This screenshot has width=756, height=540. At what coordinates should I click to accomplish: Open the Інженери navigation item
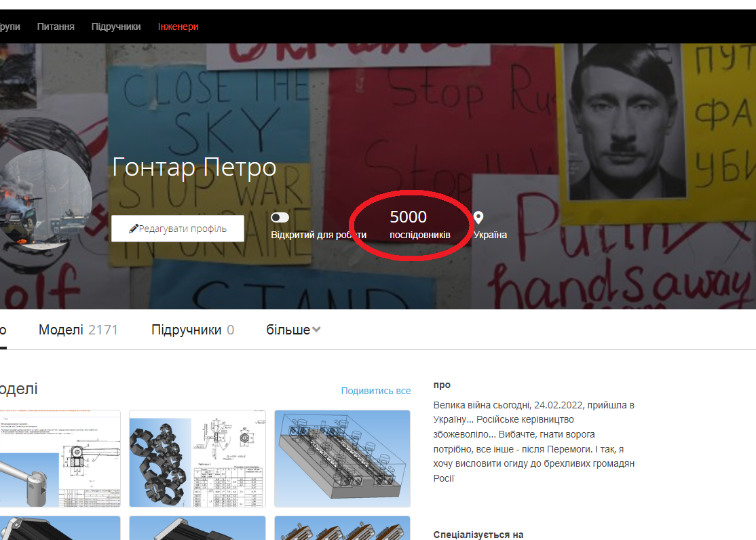tap(178, 26)
